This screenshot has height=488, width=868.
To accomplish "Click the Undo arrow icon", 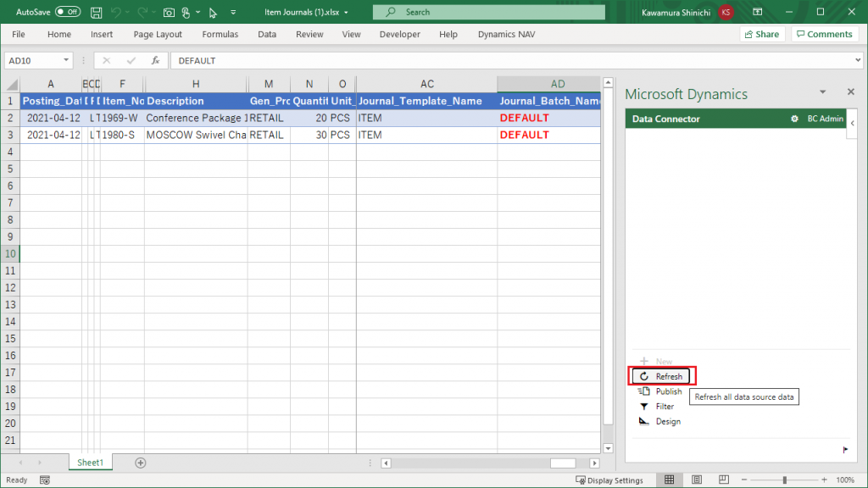I will coord(115,12).
